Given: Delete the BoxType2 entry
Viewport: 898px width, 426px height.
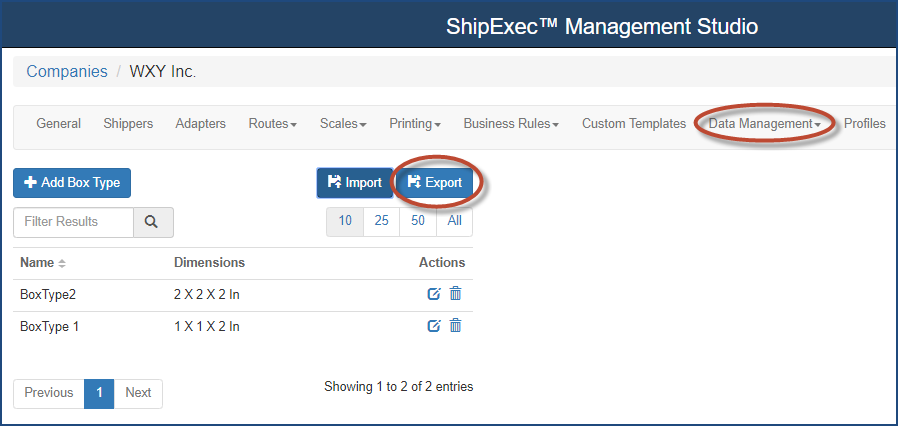Looking at the screenshot, I should [455, 293].
